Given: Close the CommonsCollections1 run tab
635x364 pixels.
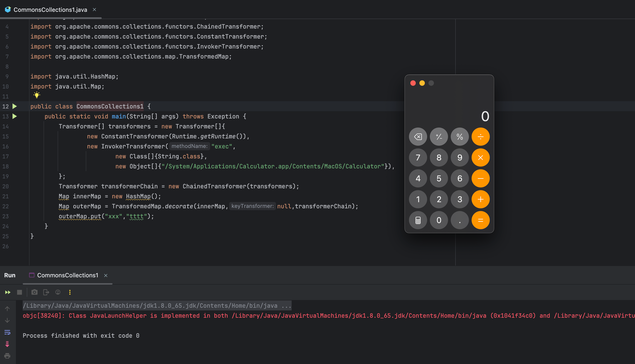Looking at the screenshot, I should (x=106, y=275).
